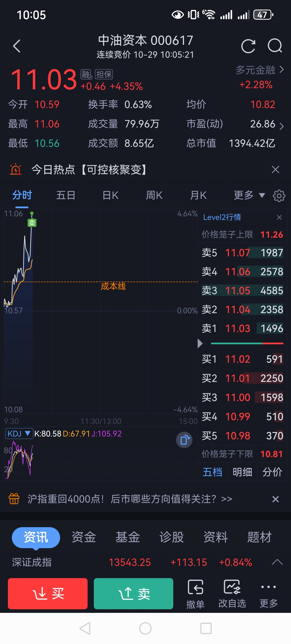The width and height of the screenshot is (291, 644).
Task: Open the search magnifier icon
Action: [275, 46]
